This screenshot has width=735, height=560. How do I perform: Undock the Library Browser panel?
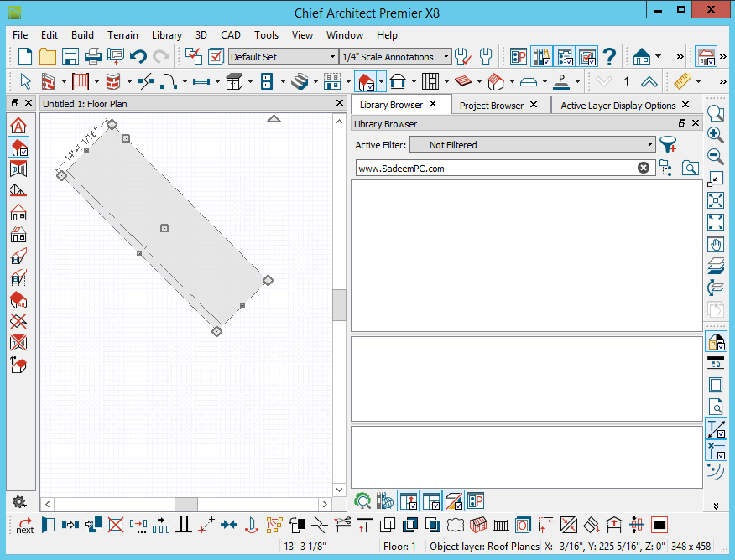(x=682, y=122)
